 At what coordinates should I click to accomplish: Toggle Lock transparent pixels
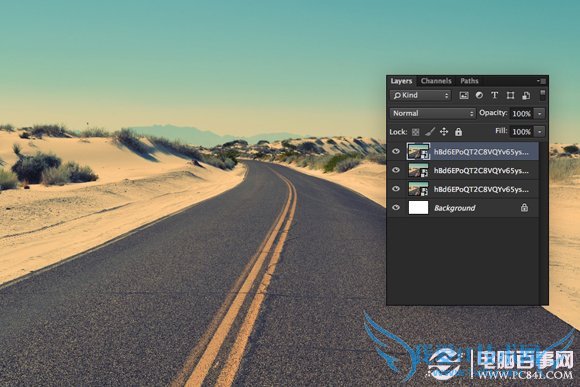415,132
